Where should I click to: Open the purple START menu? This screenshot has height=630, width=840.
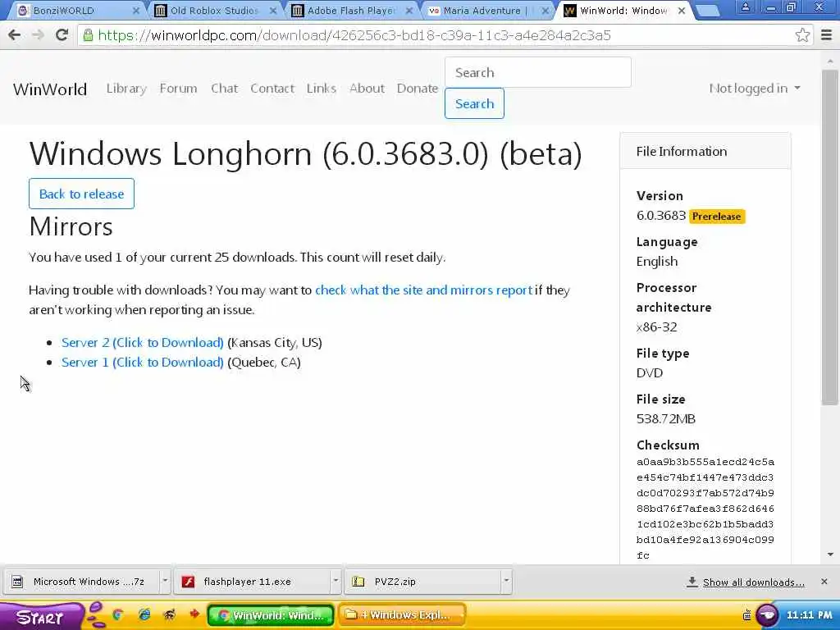[42, 617]
